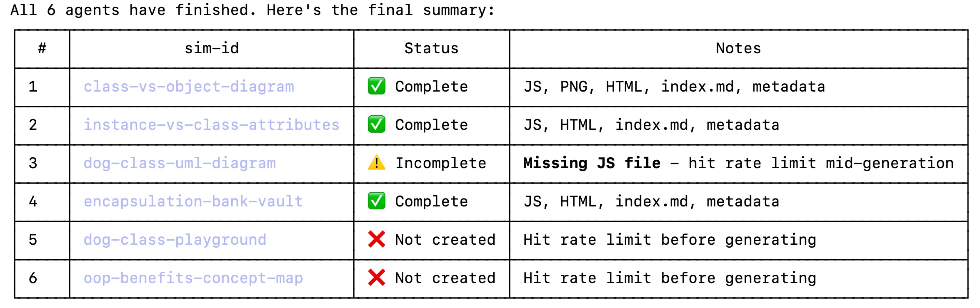The width and height of the screenshot is (980, 308).
Task: Open the dog-class-playground link
Action: tap(175, 240)
